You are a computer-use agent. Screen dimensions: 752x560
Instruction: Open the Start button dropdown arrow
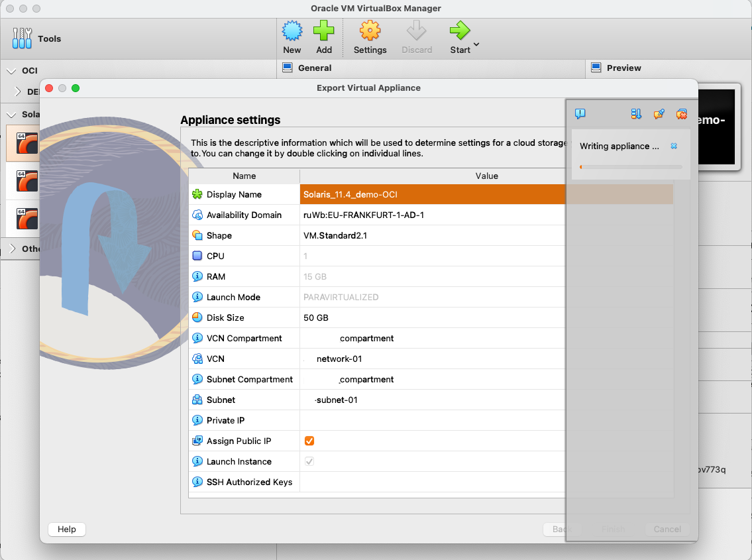click(476, 44)
